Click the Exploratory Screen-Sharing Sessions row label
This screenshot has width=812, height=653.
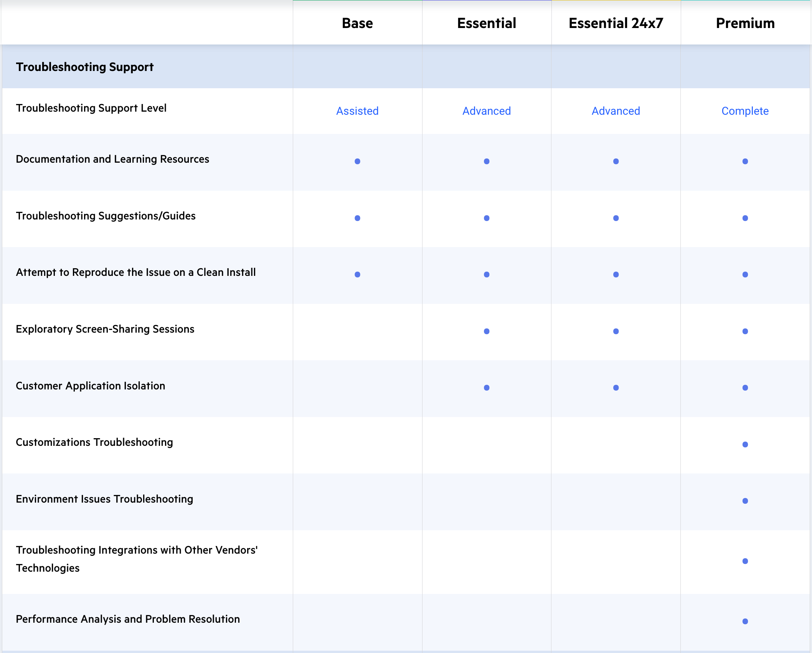click(x=105, y=329)
